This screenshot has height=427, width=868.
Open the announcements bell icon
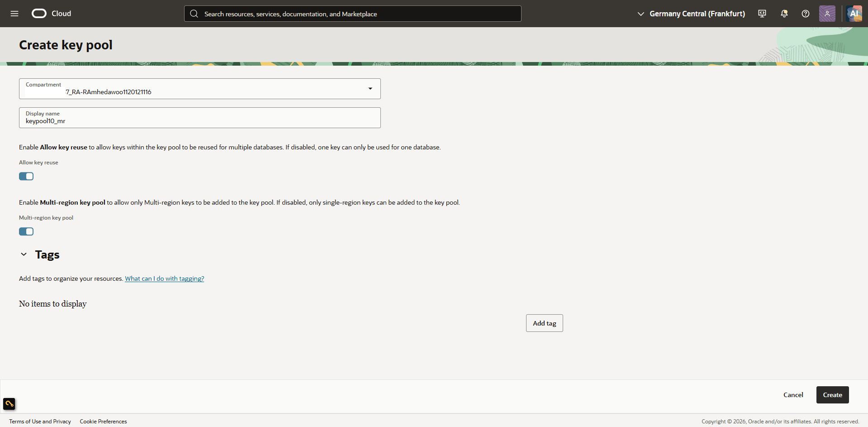coord(784,14)
